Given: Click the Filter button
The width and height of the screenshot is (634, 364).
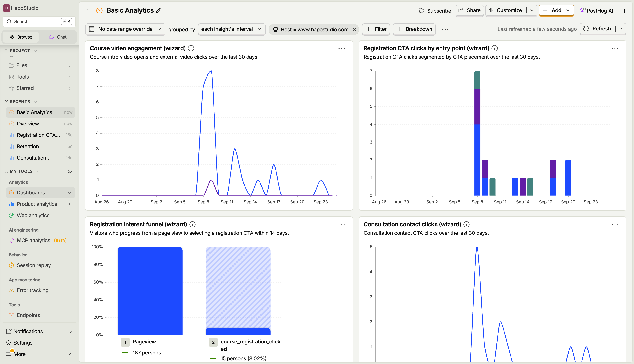Looking at the screenshot, I should 376,29.
